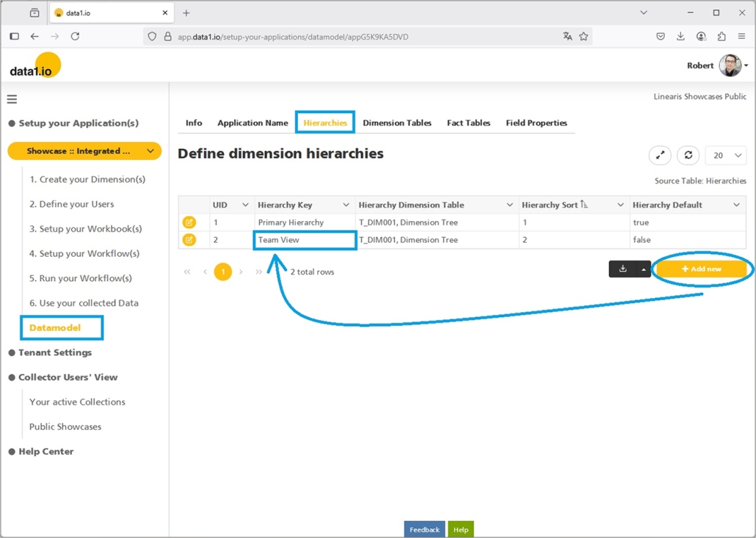Click the green Help button
Image resolution: width=756 pixels, height=538 pixels.
coord(461,529)
